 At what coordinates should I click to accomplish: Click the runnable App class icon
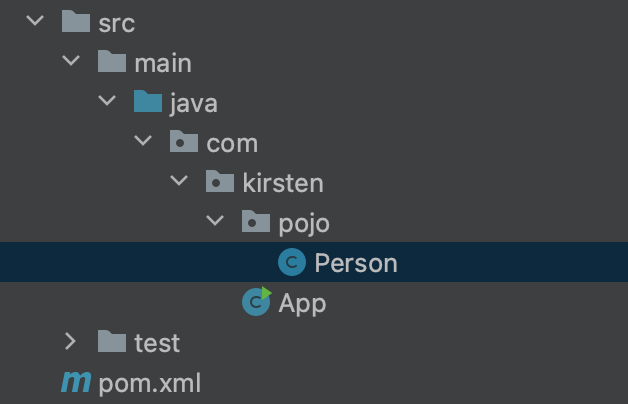pos(257,301)
